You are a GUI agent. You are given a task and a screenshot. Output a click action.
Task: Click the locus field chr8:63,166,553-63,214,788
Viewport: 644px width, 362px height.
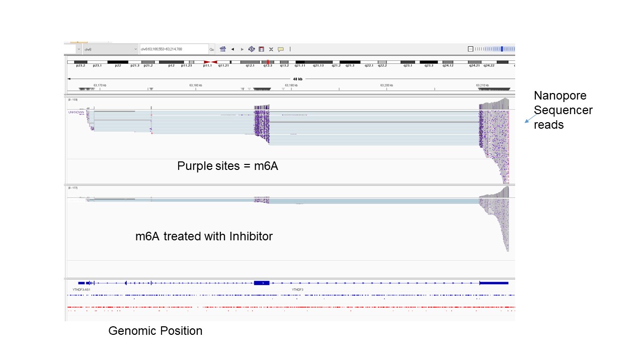tap(174, 49)
